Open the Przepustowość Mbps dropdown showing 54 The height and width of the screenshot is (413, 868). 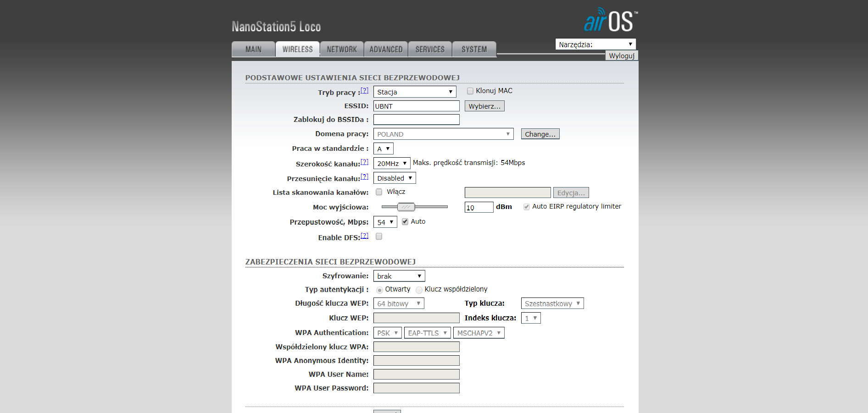(385, 222)
